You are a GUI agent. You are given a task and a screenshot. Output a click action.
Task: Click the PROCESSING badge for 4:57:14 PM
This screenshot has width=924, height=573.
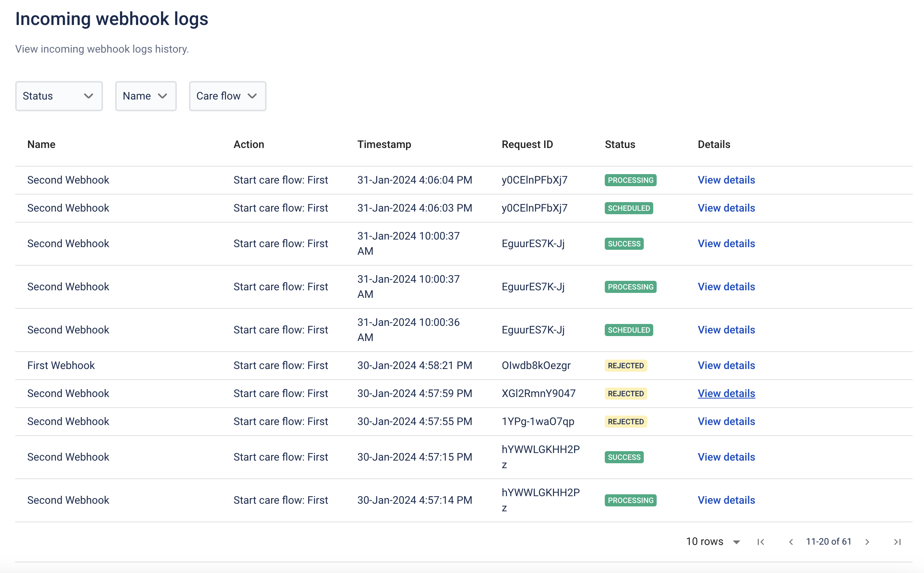630,501
